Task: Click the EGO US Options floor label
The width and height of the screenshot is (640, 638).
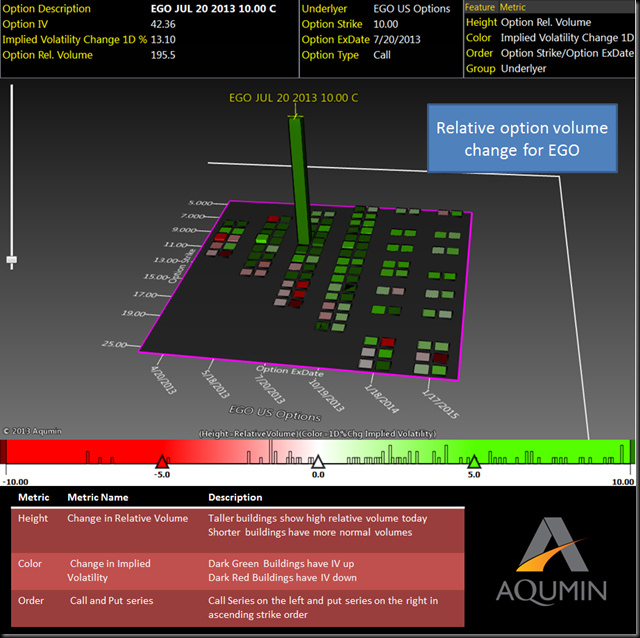Action: (x=275, y=413)
